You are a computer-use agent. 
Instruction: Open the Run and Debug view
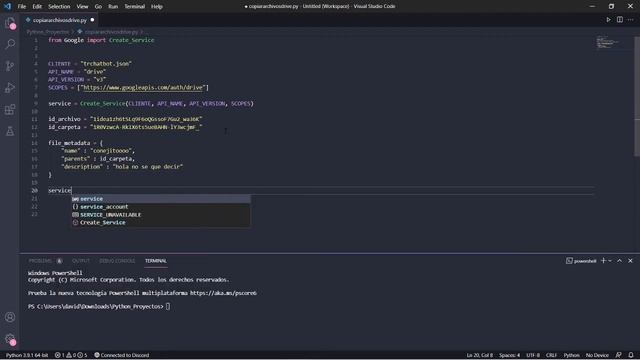[x=10, y=87]
